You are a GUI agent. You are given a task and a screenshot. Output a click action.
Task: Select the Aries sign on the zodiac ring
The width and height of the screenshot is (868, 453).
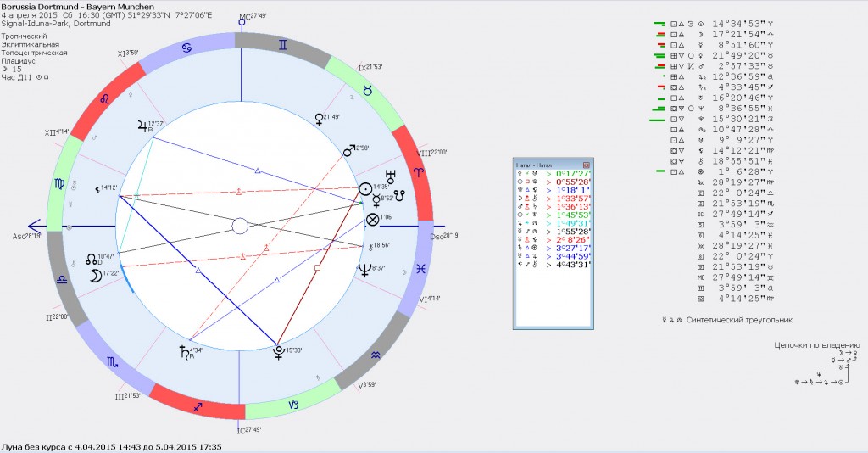tap(419, 173)
